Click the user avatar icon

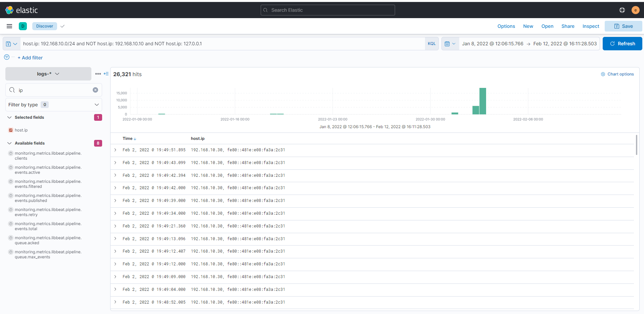635,10
